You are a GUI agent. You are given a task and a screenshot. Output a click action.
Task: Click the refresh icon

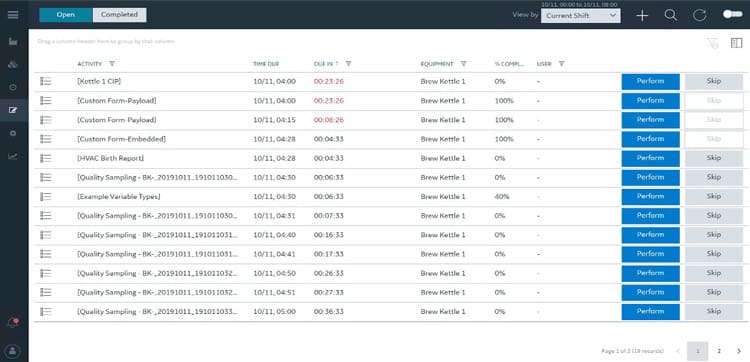[x=699, y=15]
